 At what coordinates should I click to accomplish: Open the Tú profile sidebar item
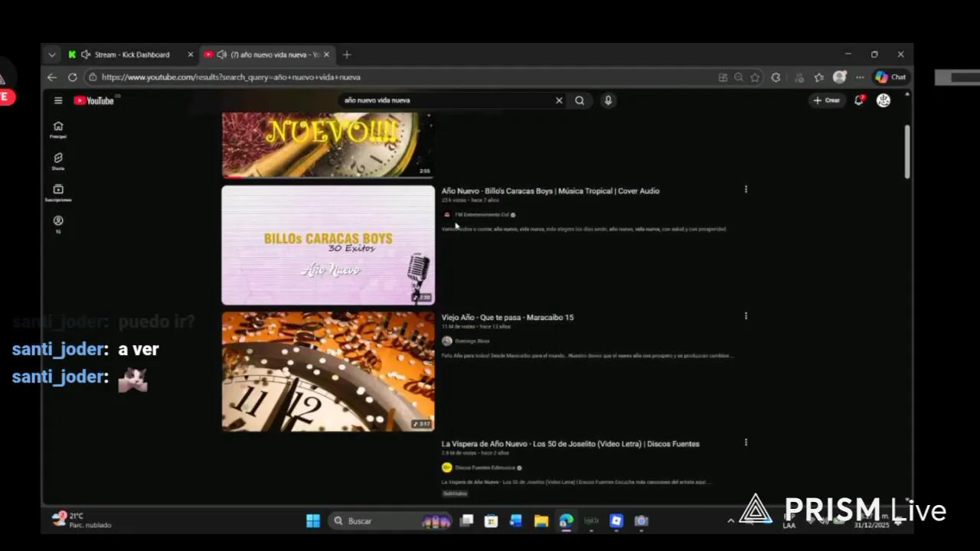point(58,224)
